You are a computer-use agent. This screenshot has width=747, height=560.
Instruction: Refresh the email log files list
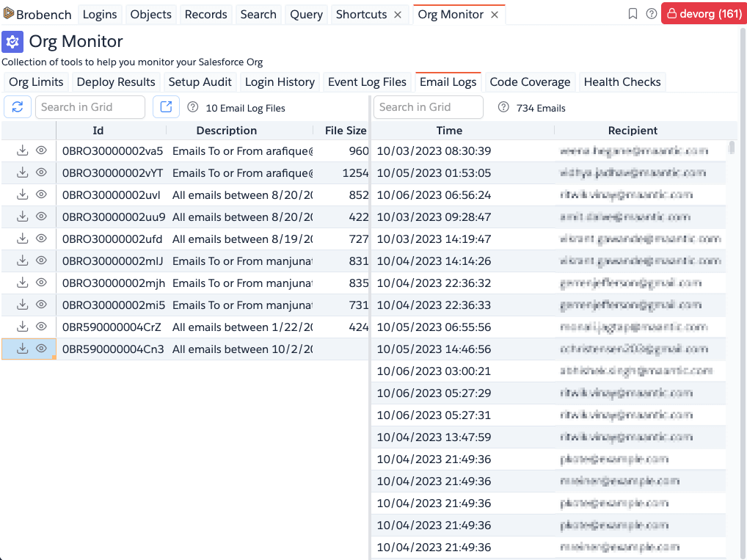point(18,106)
